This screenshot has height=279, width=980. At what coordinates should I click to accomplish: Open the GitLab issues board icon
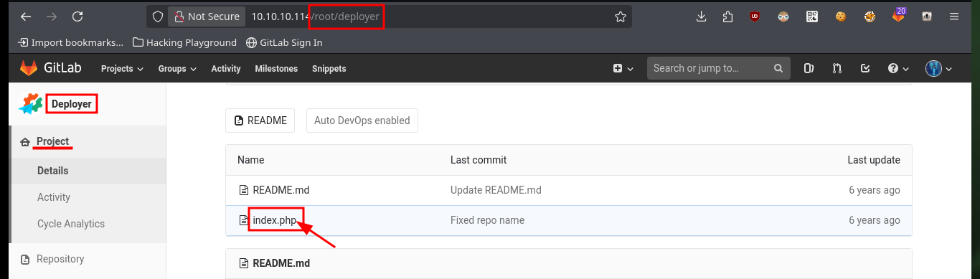[x=809, y=69]
